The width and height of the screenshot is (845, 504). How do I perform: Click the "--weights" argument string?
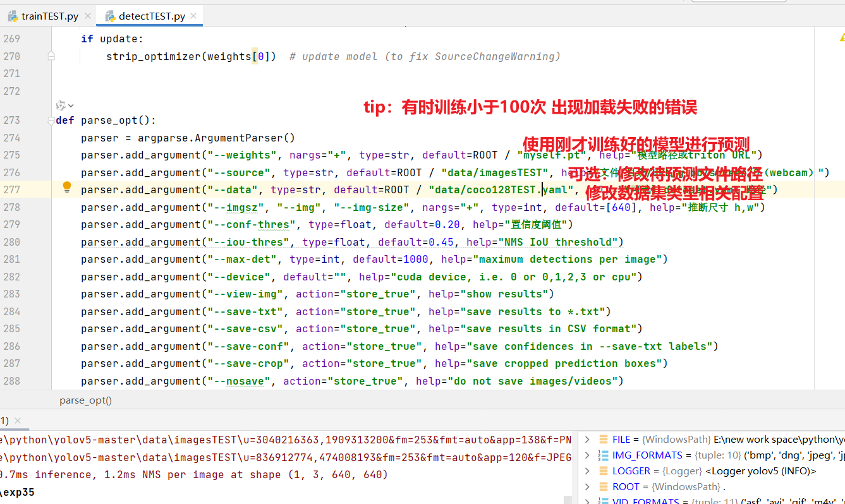[242, 155]
